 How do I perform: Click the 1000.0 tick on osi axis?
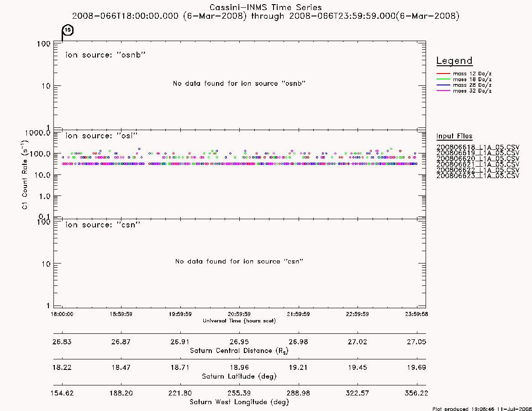point(37,133)
